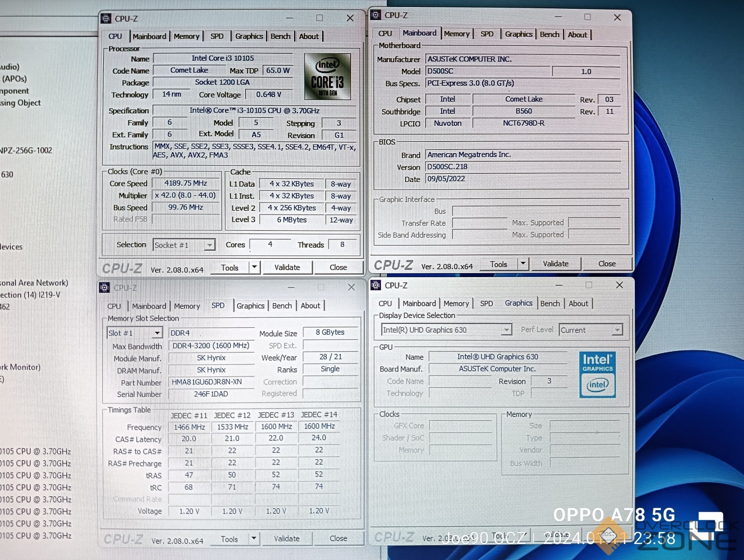Viewport: 744px width, 560px height.
Task: Open the SPD tab in the Mainboard window
Action: [x=487, y=34]
